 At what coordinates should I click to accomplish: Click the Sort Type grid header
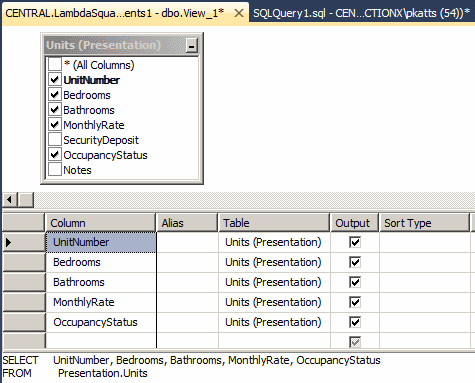point(424,223)
